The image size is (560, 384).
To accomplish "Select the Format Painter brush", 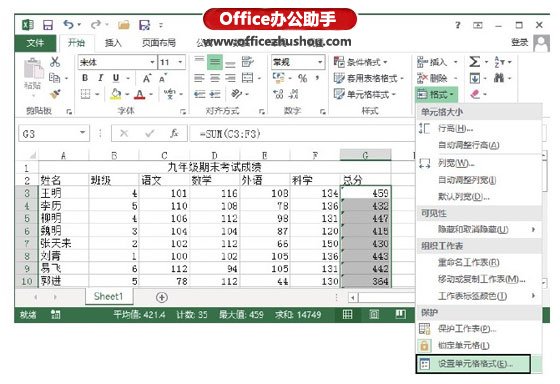I will (55, 94).
